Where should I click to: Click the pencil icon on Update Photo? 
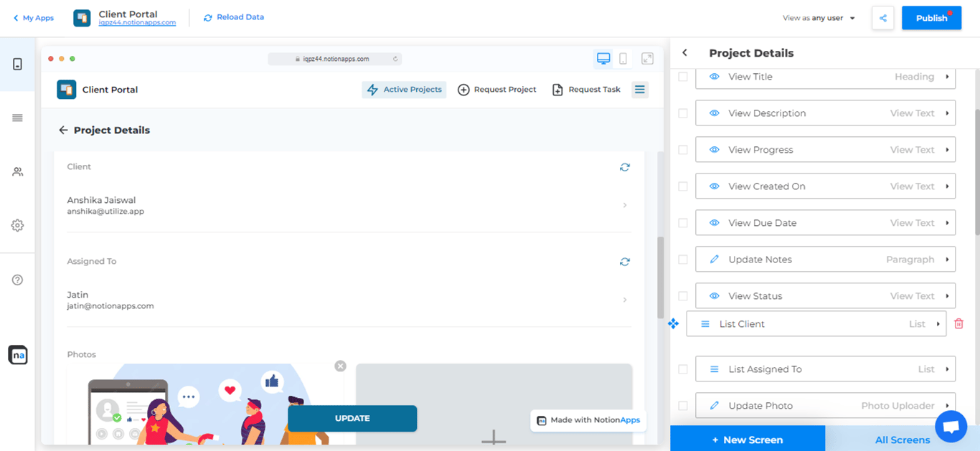point(714,406)
